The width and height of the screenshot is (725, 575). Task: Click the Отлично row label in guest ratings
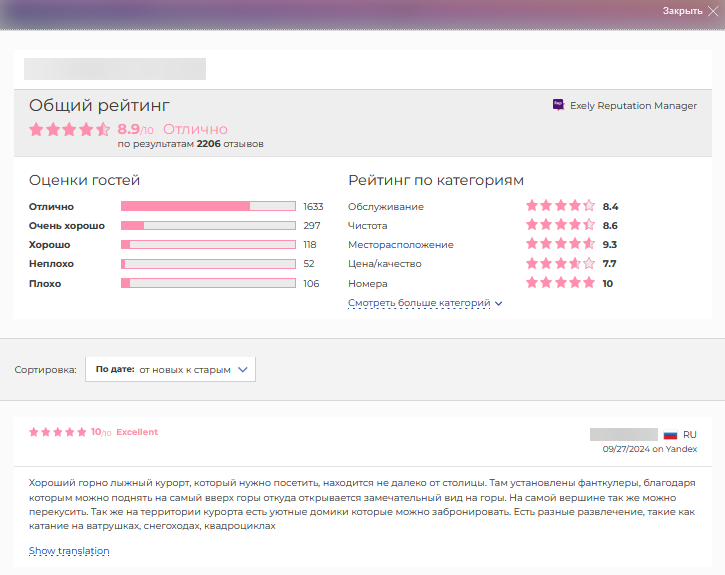pyautogui.click(x=51, y=207)
